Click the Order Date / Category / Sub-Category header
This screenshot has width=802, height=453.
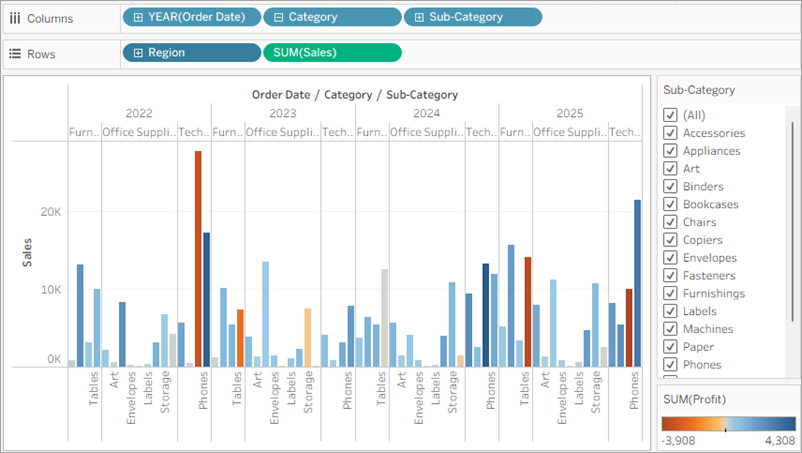click(355, 95)
